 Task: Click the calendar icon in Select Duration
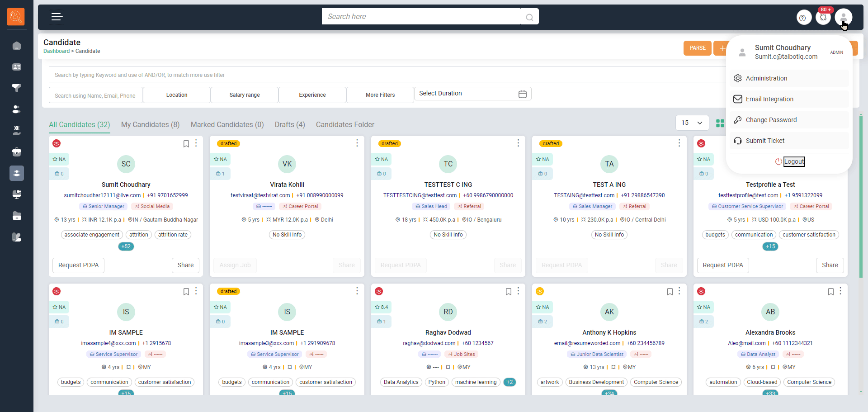[x=522, y=94]
